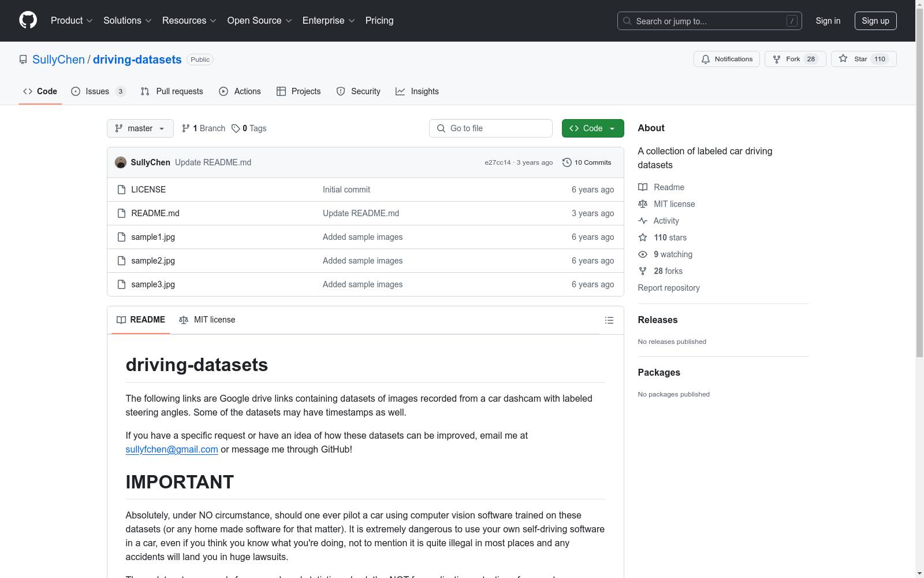Click Report repository
The height and width of the screenshot is (578, 924).
669,288
